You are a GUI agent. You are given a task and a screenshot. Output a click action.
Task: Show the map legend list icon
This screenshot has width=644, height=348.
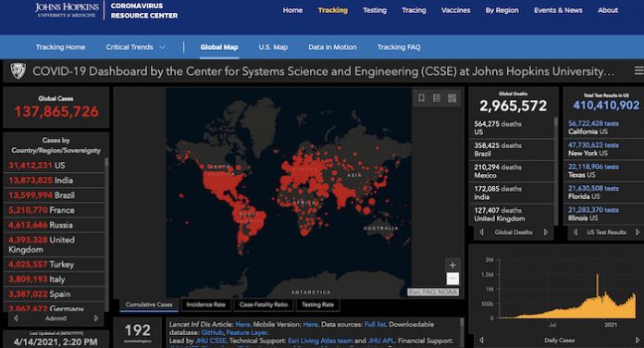437,98
